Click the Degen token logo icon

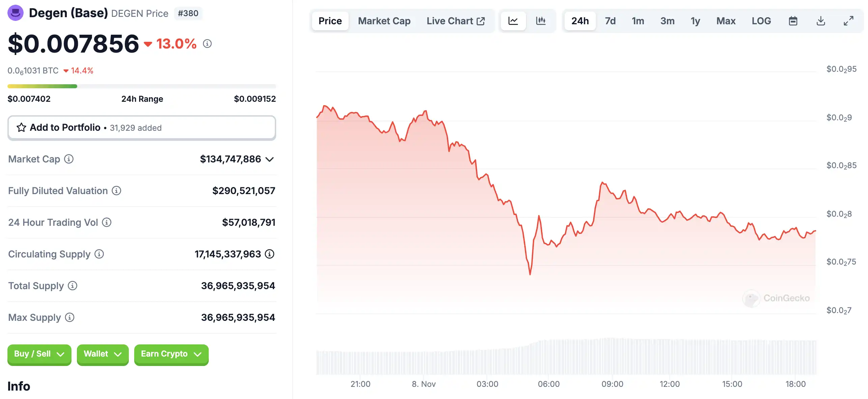[x=16, y=13]
